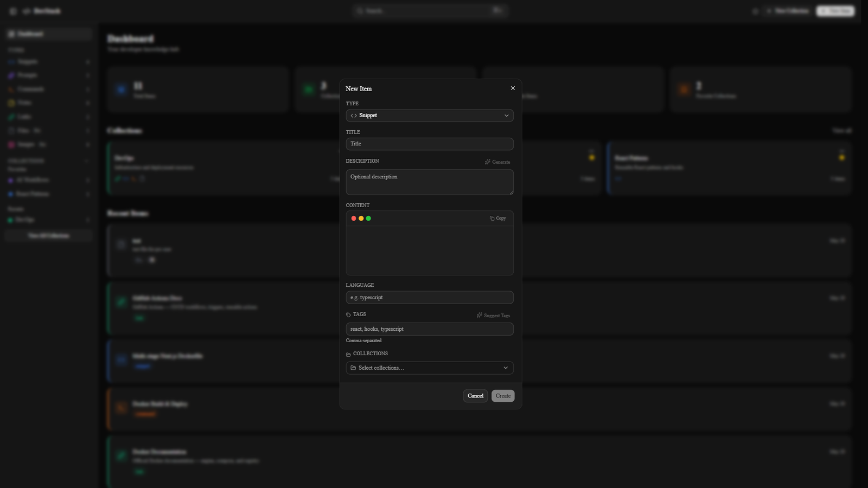Click the "LANGUAGE" field label

pos(360,285)
